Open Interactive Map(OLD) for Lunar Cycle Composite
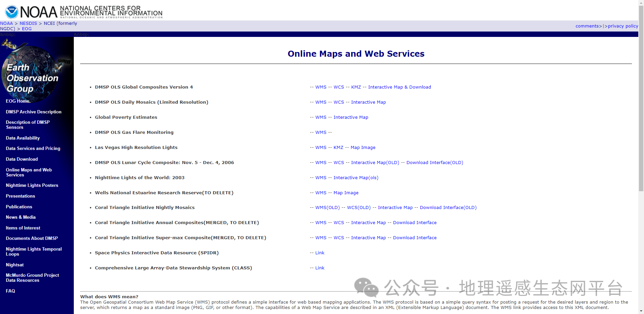Viewport: 644px width, 314px height. tap(375, 162)
